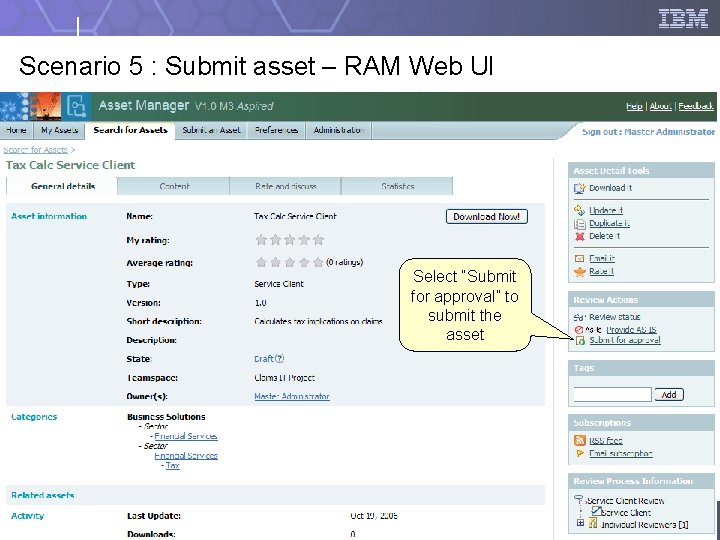Click the first Financial Services category link
Screen dimensions: 720x540
point(186,436)
